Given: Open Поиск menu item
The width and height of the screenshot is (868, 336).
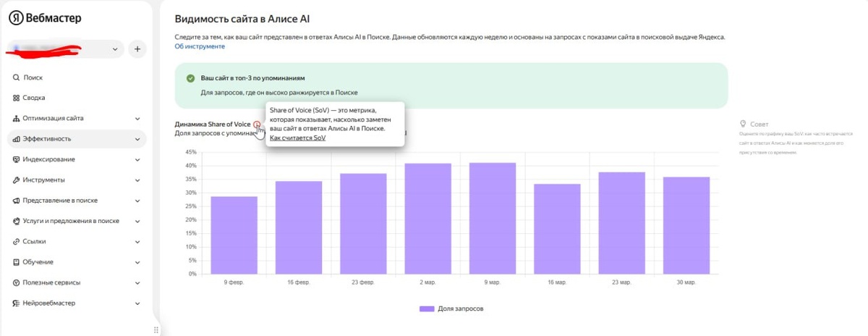Looking at the screenshot, I should point(77,77).
